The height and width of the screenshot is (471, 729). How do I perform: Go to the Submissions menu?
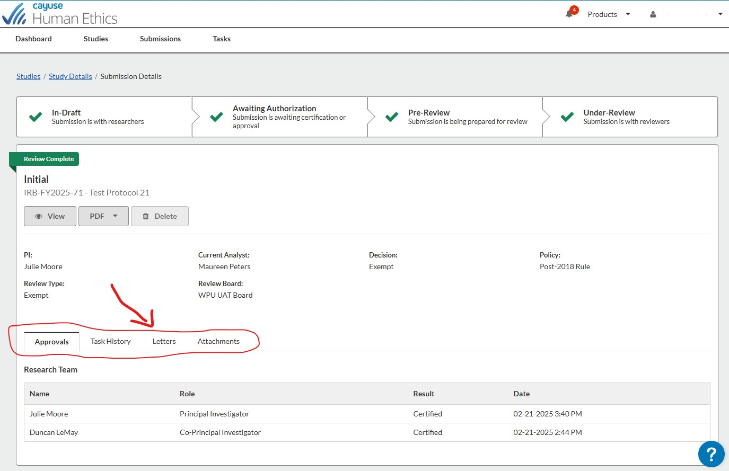(x=160, y=39)
